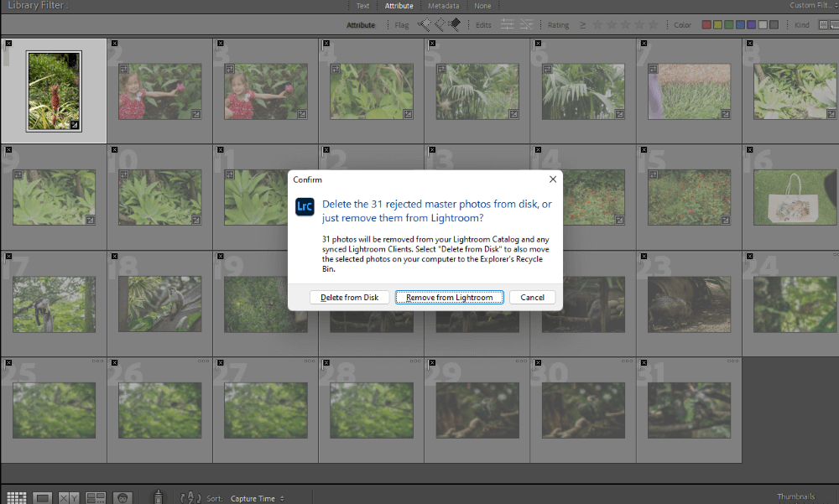Open People view face icon
Image resolution: width=839 pixels, height=504 pixels.
[x=122, y=498]
